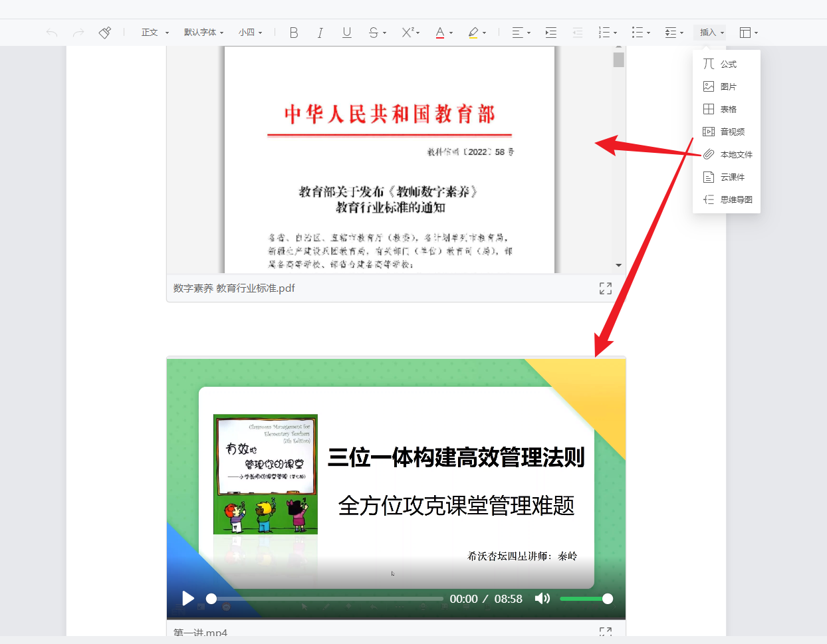This screenshot has height=644, width=827.
Task: Toggle Italic formatting
Action: pos(320,33)
